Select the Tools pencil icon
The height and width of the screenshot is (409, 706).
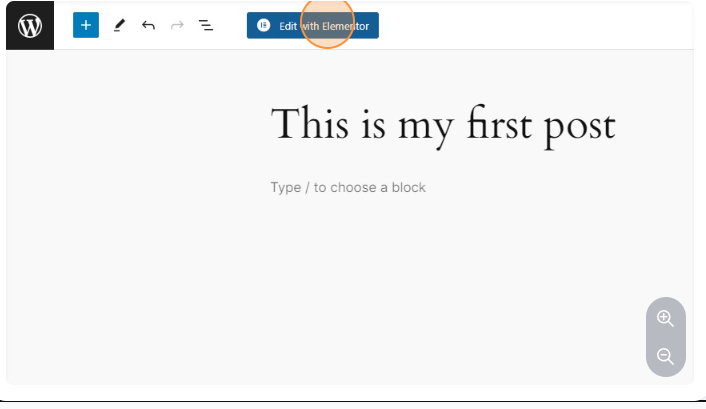point(119,25)
